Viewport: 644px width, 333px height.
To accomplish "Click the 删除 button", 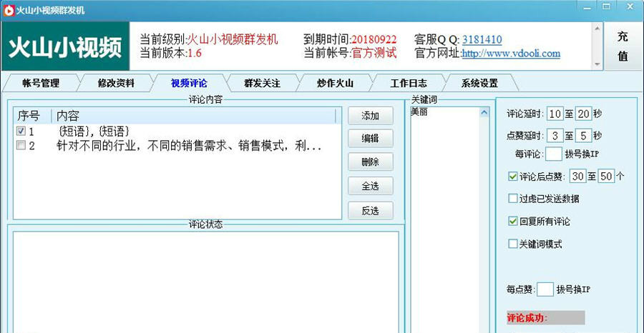I will pyautogui.click(x=370, y=162).
